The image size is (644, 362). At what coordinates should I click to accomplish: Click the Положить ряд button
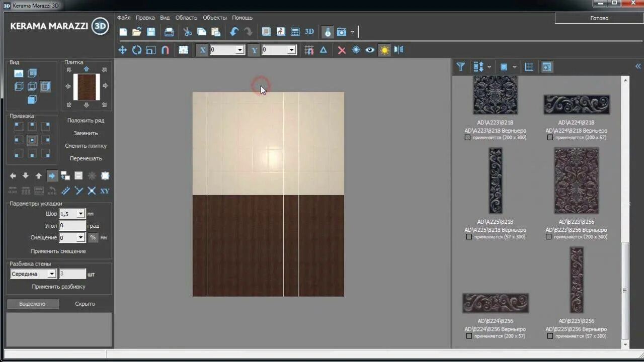(86, 121)
